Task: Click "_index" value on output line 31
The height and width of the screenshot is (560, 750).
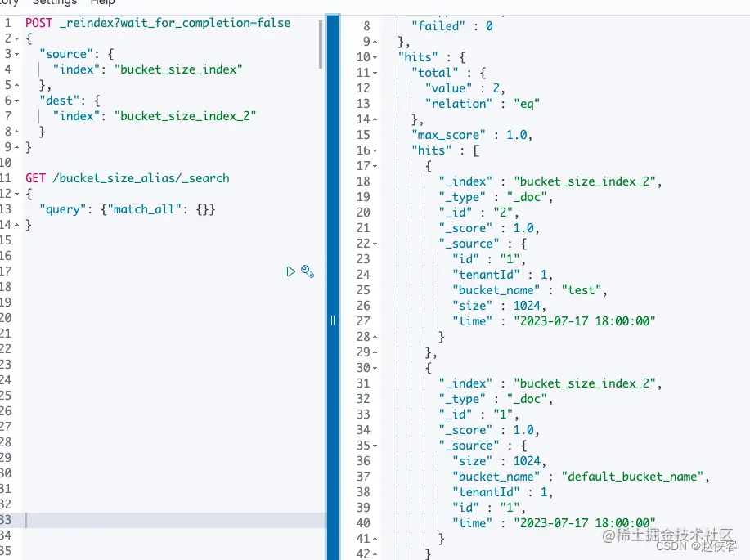Action: [585, 383]
